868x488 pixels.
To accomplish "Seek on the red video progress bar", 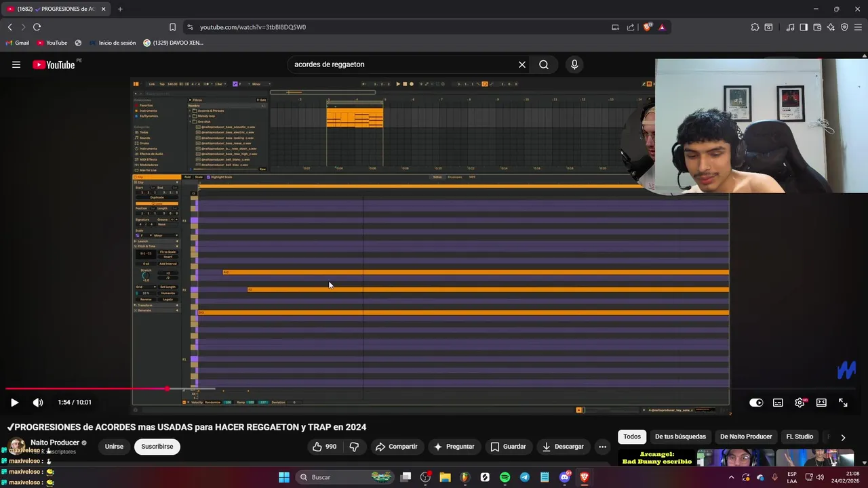I will tap(86, 388).
